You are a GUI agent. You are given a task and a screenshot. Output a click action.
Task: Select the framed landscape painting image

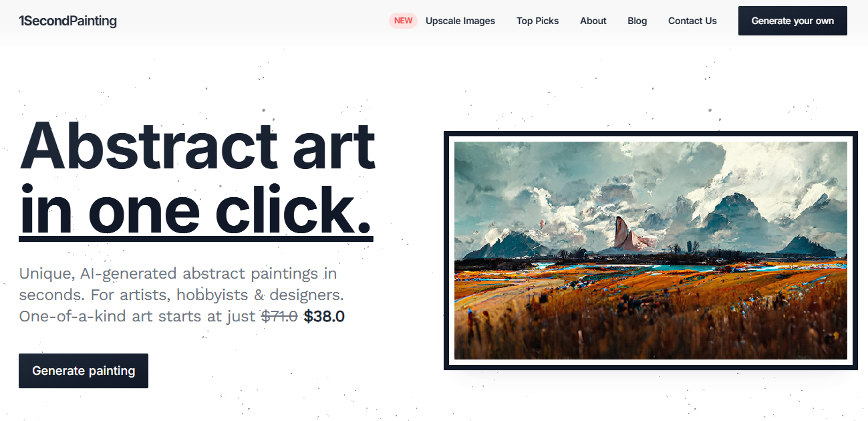(650, 251)
